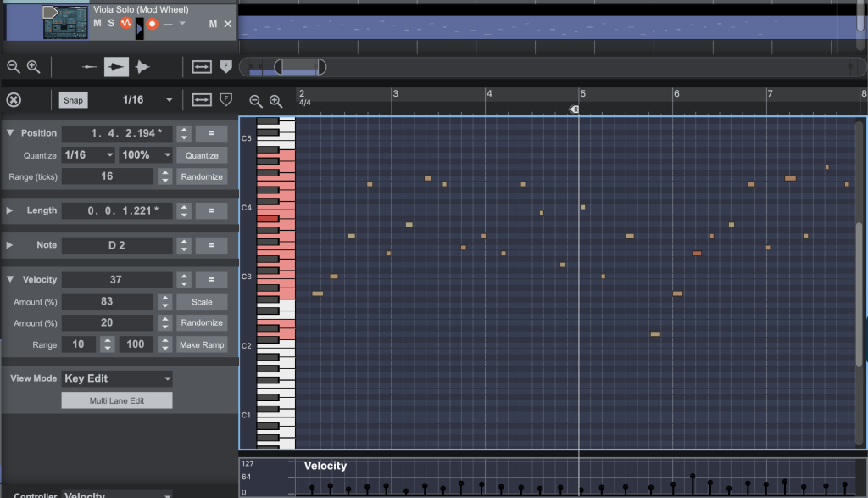Viewport: 868px width, 498px height.
Task: Click the loop end R marker on ruler
Action: [x=575, y=109]
